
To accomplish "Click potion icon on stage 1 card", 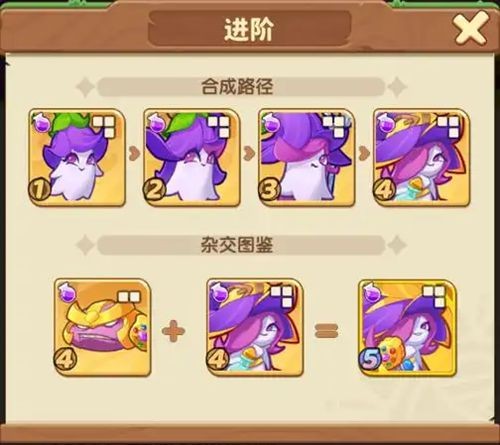I will [x=41, y=122].
